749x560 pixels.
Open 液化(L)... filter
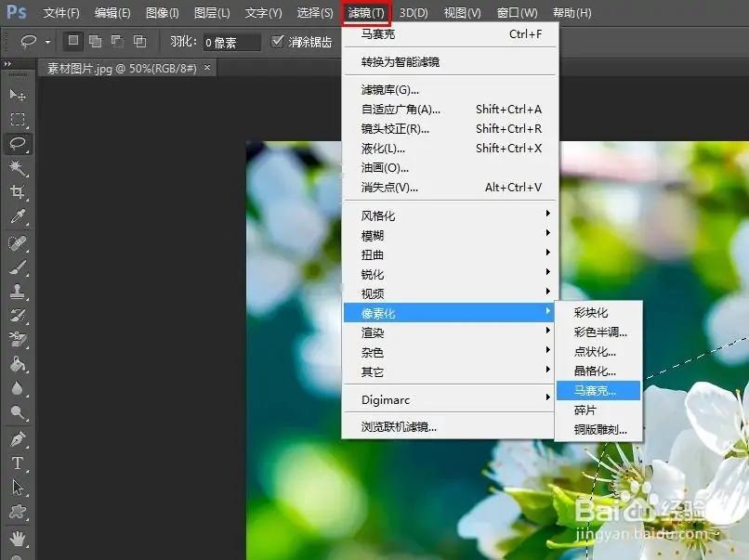tap(449, 148)
